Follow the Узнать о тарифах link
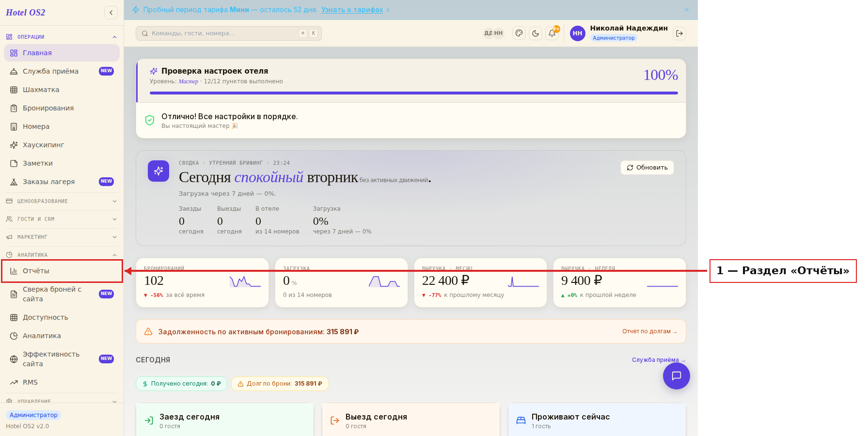Viewport: 868px width, 436px height. [x=352, y=10]
